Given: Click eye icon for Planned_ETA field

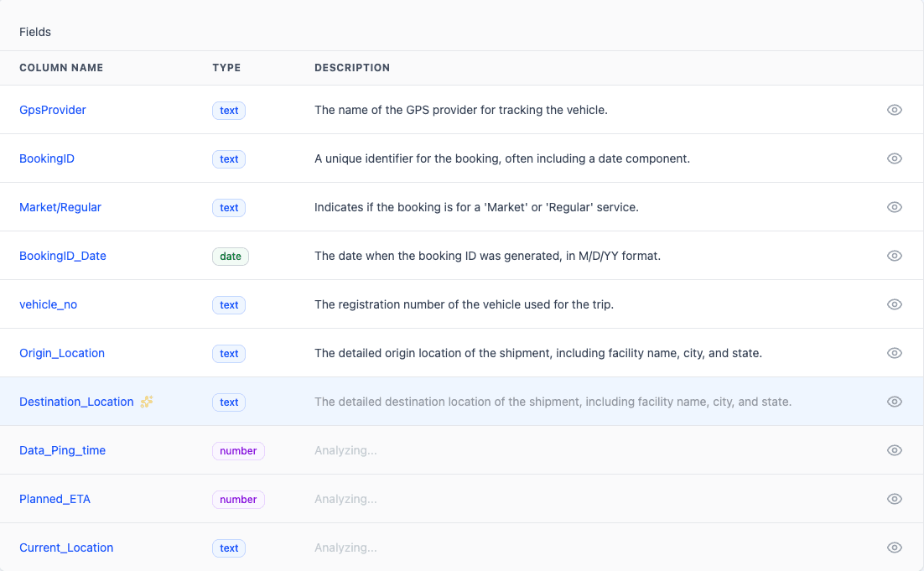Looking at the screenshot, I should coord(895,499).
